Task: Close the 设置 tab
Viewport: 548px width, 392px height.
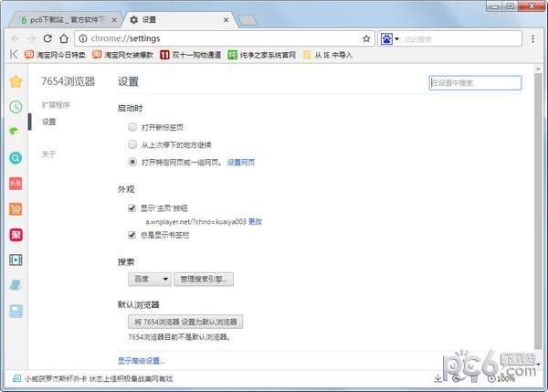Action: pos(227,20)
